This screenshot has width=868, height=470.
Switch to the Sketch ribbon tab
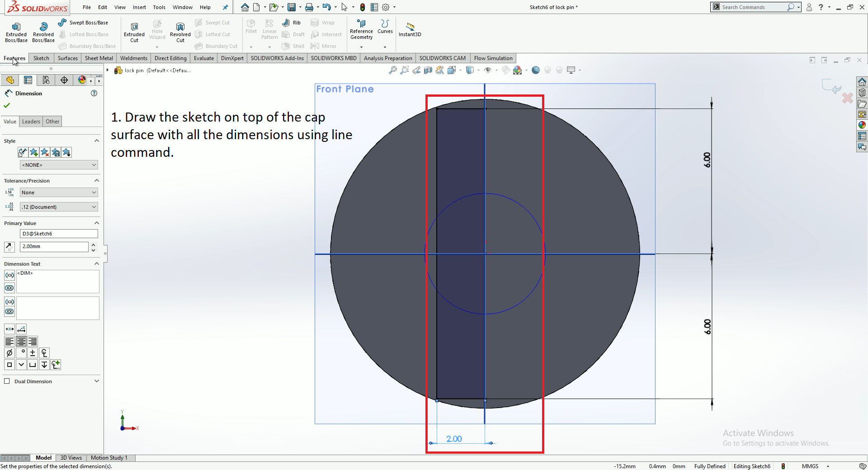(x=41, y=58)
